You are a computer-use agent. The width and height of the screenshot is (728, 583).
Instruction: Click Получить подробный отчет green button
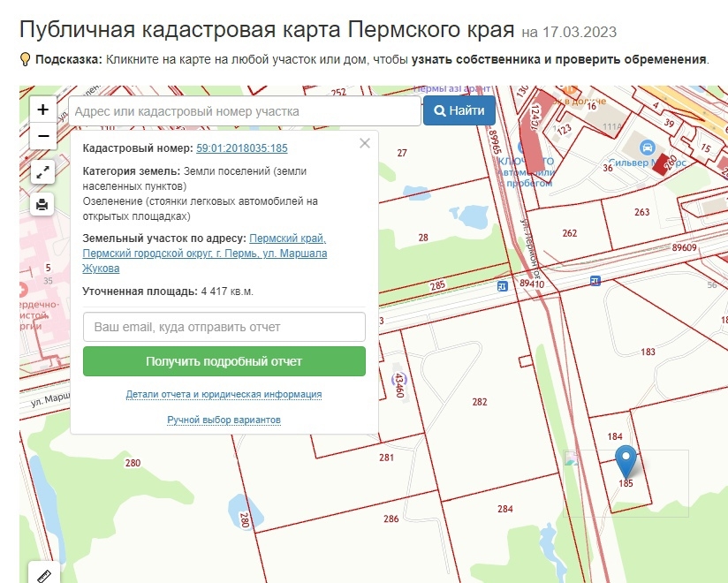224,361
